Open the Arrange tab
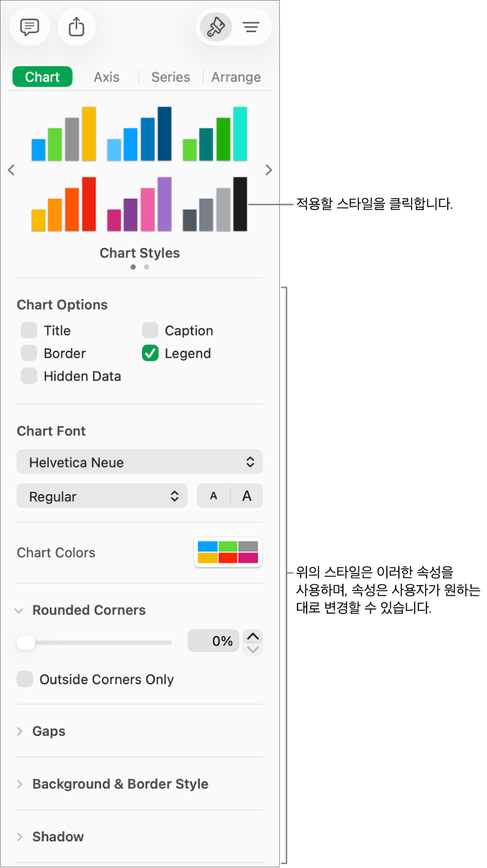Screen dimensions: 487x868 (236, 77)
